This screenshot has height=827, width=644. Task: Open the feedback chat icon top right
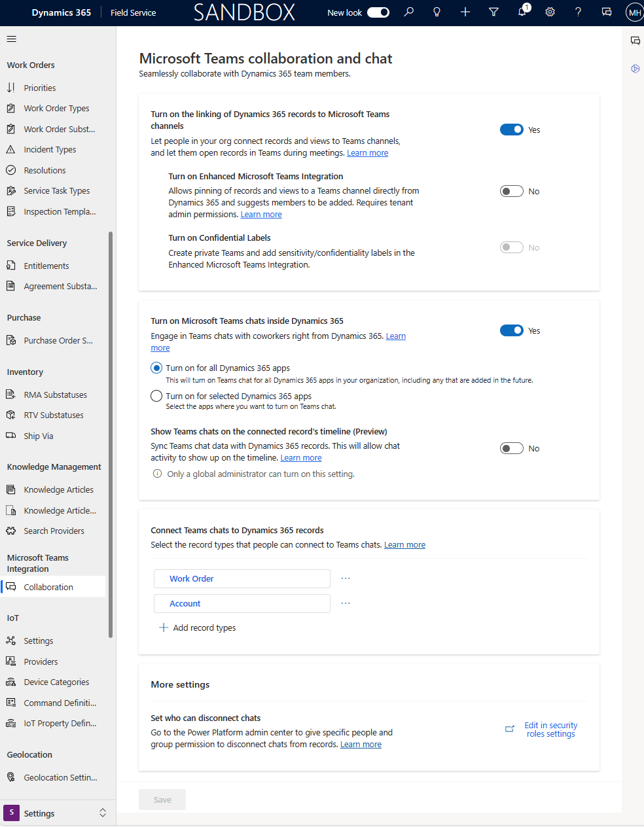[606, 12]
